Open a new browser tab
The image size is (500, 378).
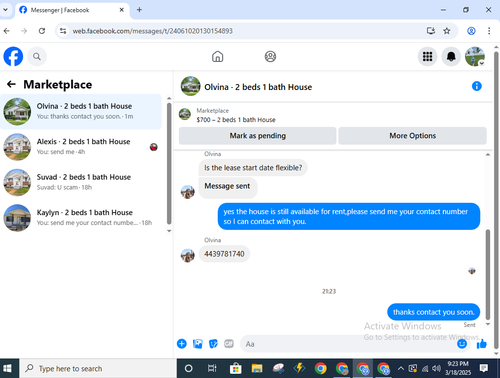point(139,10)
